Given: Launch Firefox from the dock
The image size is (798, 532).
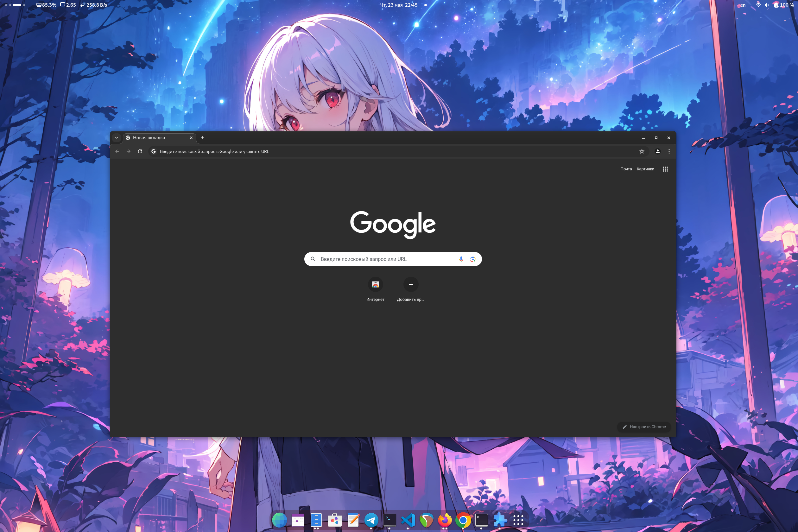Looking at the screenshot, I should [445, 520].
